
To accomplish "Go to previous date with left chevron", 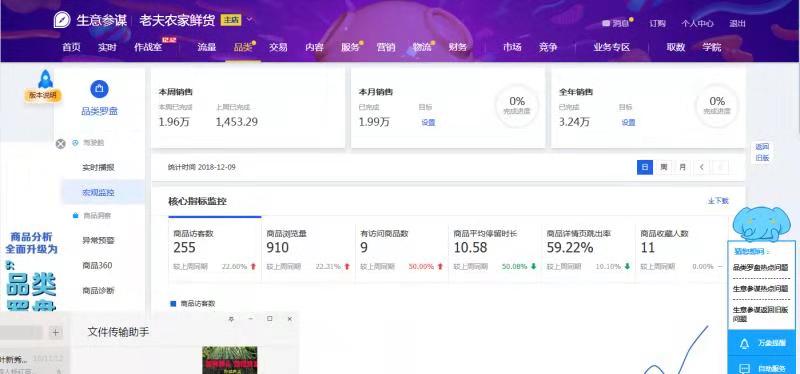I will click(x=702, y=167).
